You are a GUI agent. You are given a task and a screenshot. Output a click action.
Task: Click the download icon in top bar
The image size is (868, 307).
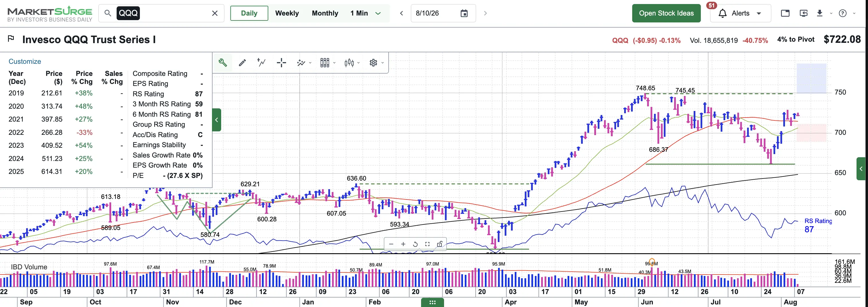819,13
